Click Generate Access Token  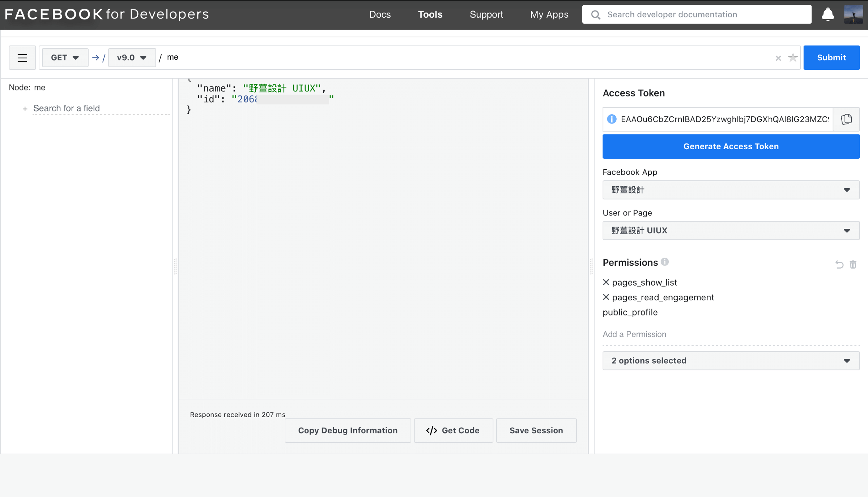pos(731,146)
